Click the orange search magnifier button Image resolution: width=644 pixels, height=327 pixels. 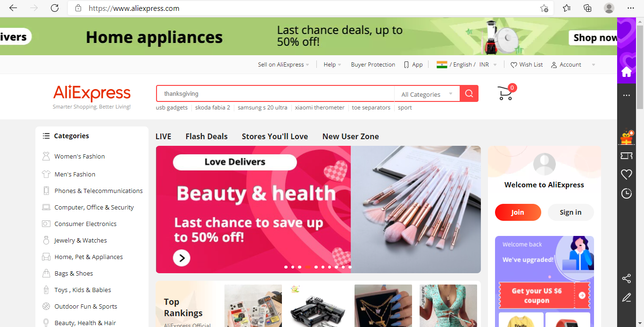(x=469, y=93)
